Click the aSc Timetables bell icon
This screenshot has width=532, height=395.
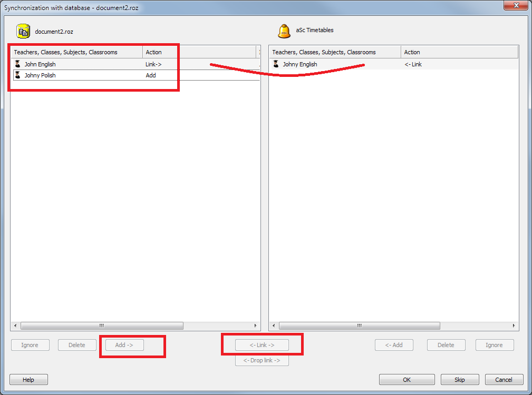point(284,31)
